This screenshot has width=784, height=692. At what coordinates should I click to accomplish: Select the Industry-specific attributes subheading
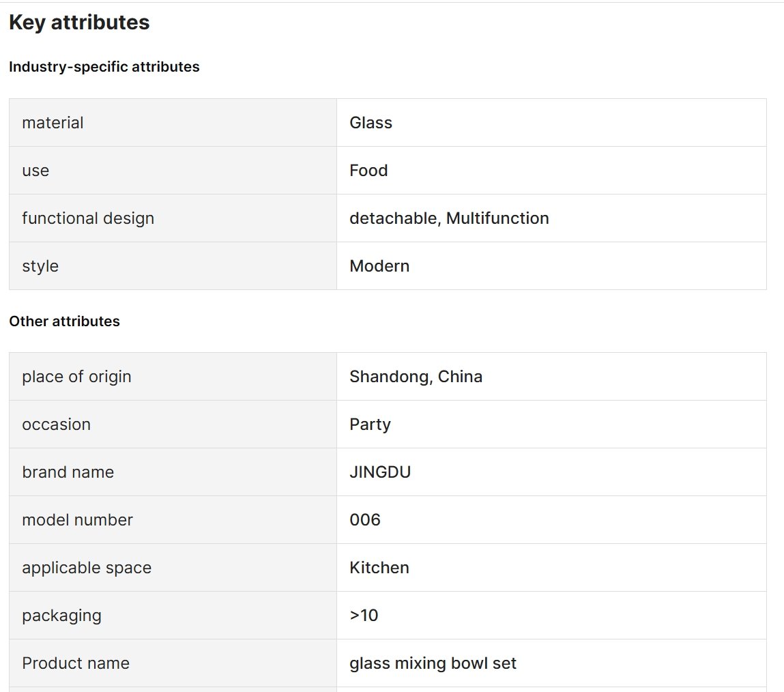pos(104,66)
